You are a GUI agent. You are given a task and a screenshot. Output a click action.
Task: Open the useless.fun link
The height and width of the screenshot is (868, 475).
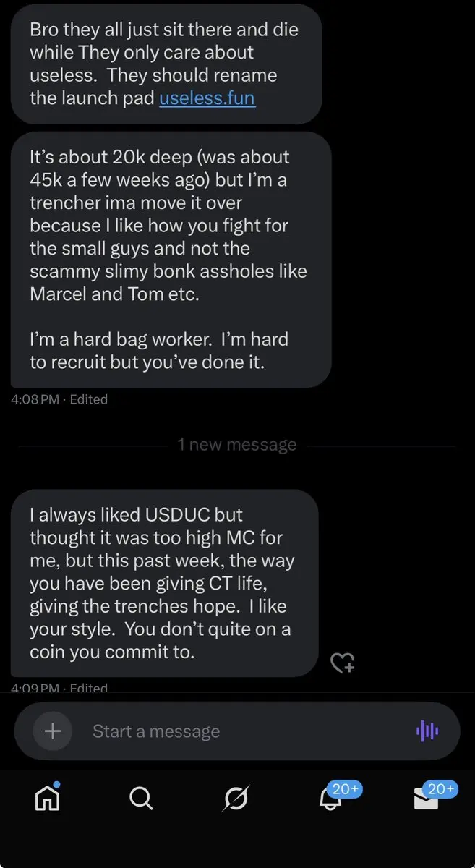pos(207,98)
